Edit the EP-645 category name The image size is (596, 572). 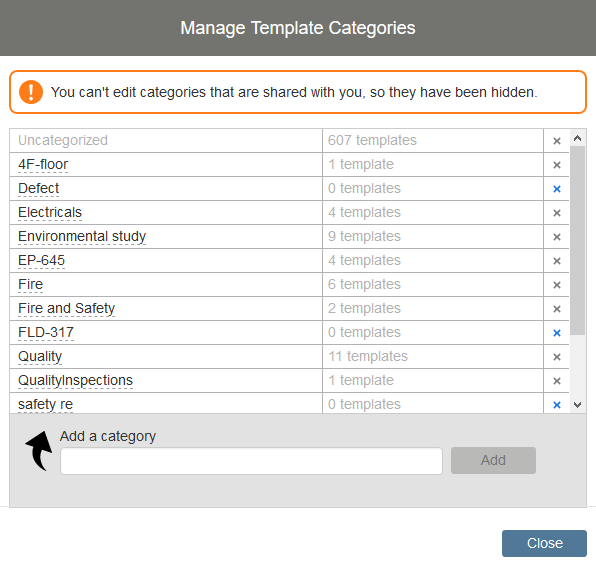tap(41, 260)
